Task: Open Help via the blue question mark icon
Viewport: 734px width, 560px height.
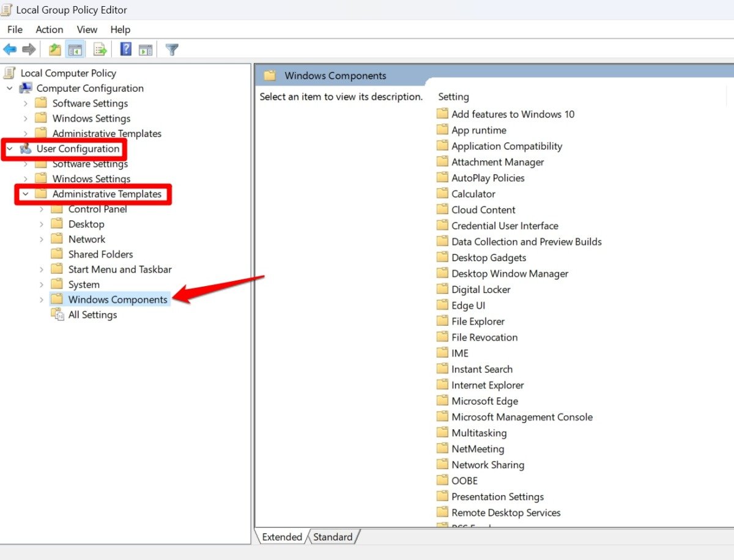Action: pyautogui.click(x=125, y=50)
